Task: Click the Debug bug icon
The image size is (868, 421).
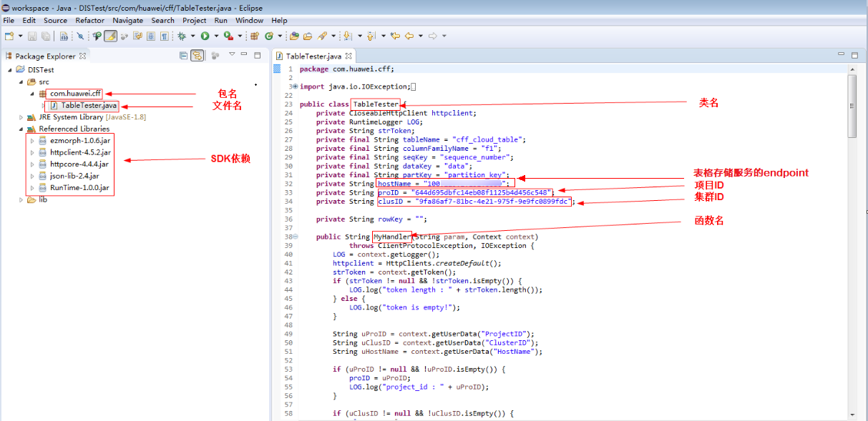Action: point(182,36)
